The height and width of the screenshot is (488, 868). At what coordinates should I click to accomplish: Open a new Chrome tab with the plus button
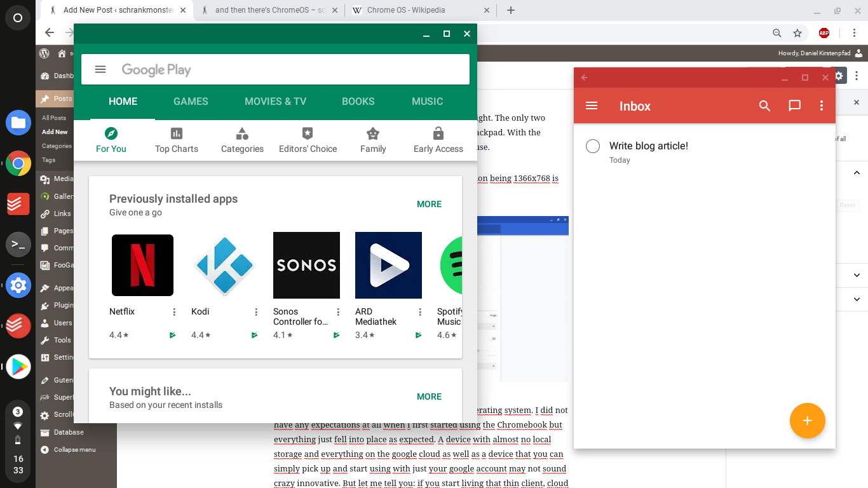click(x=510, y=10)
